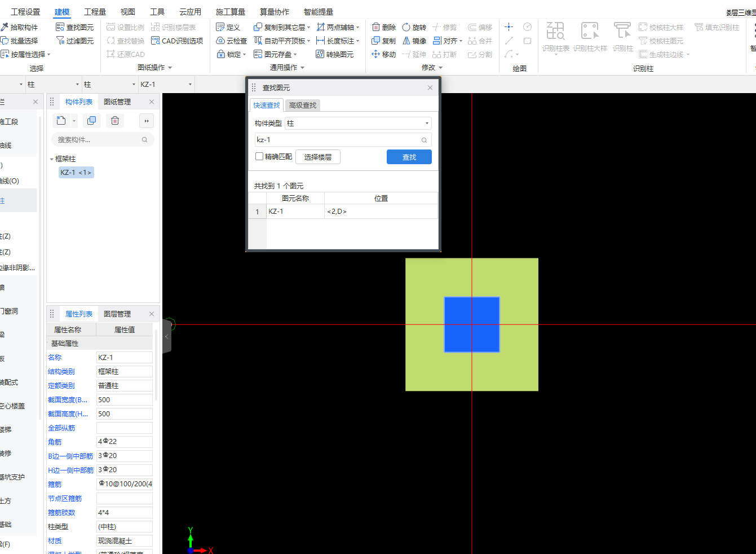The image size is (756, 554).
Task: Expand the 自动平齐顶板 dropdown
Action: (x=308, y=41)
